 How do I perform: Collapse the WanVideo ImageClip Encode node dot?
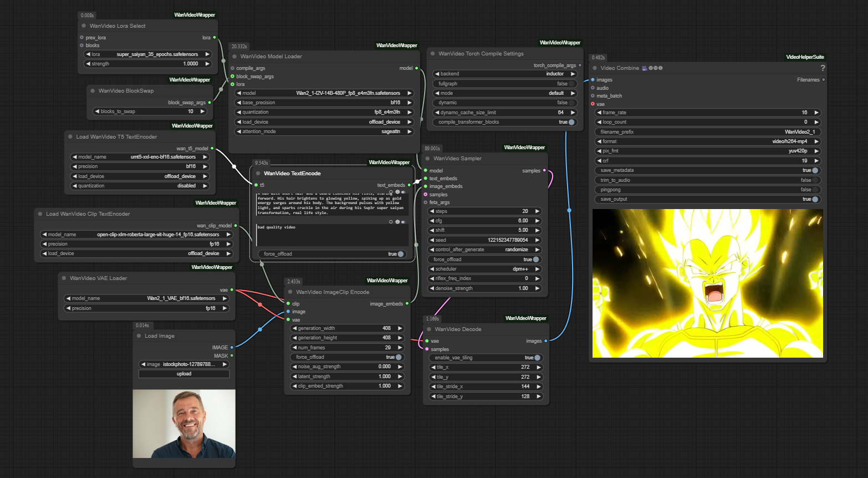(x=290, y=292)
